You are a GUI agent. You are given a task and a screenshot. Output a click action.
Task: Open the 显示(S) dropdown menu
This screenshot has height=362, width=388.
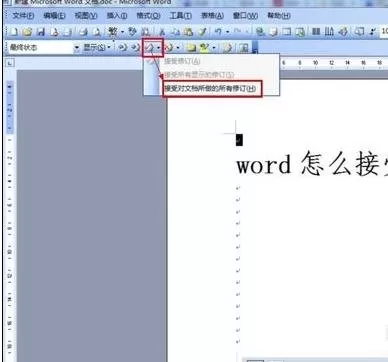[x=97, y=48]
